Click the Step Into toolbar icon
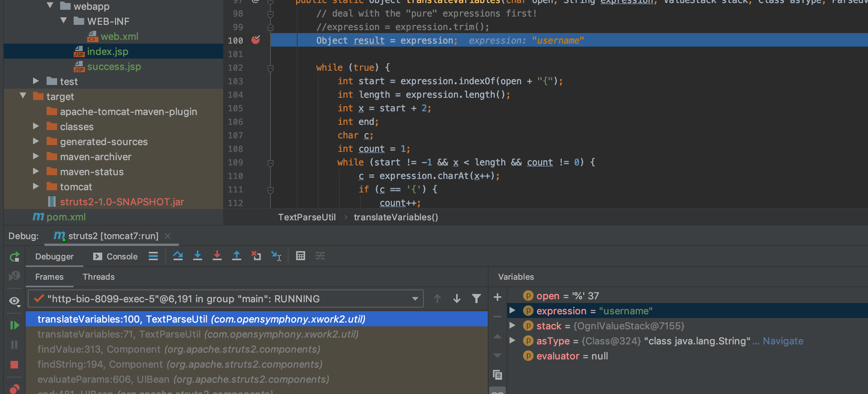 tap(198, 256)
